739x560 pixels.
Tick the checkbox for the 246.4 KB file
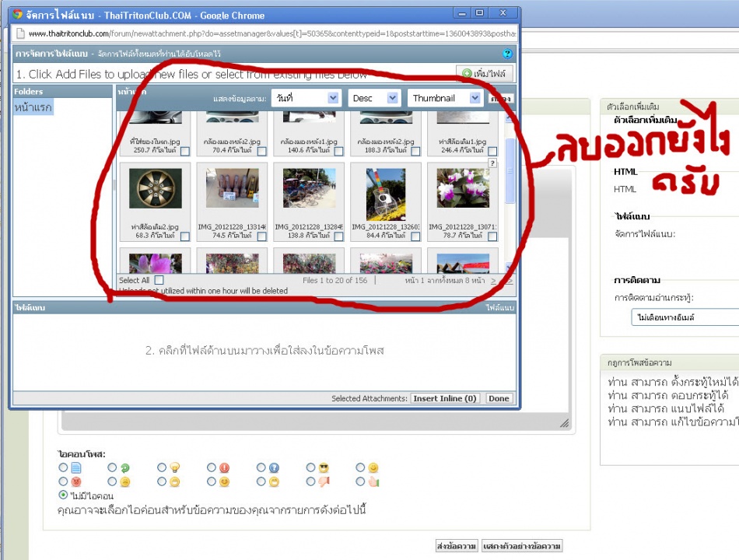[x=492, y=151]
